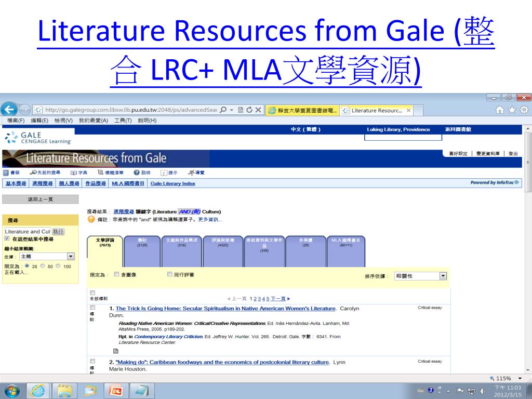532x399 pixels.
Task: Click the search magnifier in address bar
Action: coord(223,110)
